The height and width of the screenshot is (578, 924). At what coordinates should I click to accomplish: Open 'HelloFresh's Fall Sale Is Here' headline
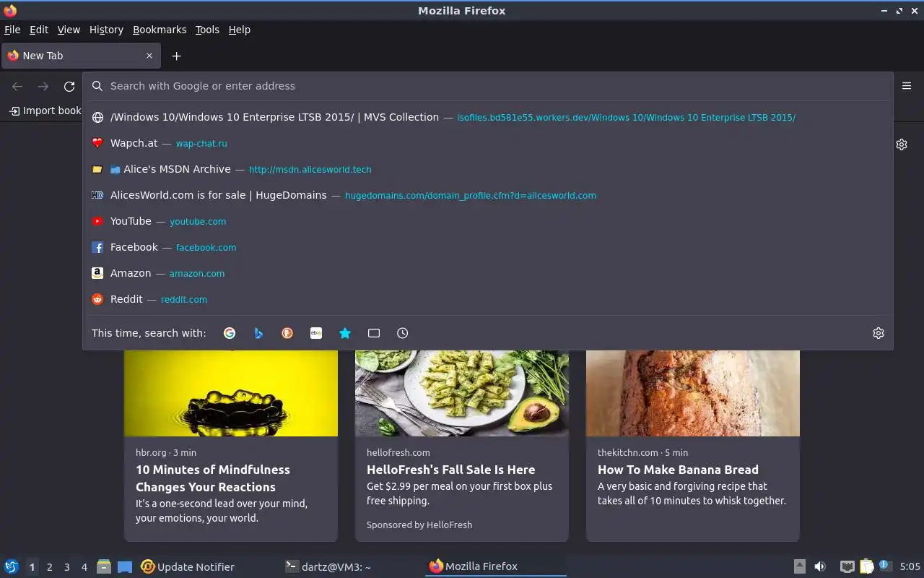[x=451, y=470]
